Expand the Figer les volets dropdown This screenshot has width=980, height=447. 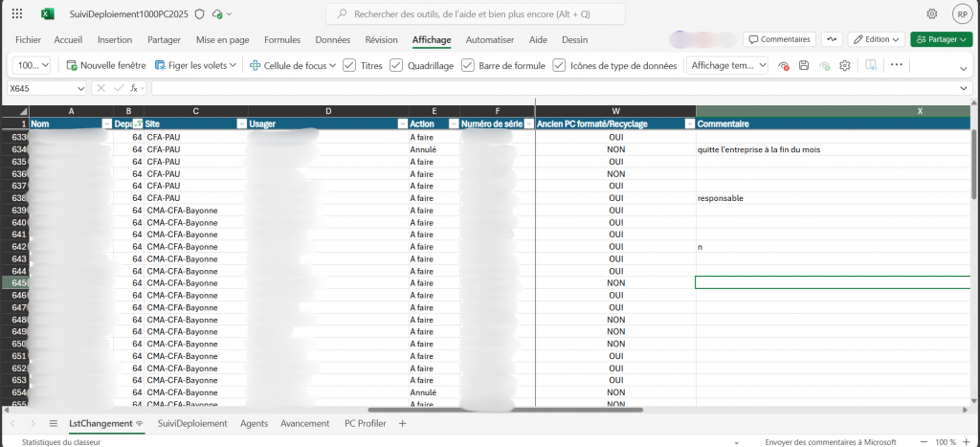click(234, 65)
